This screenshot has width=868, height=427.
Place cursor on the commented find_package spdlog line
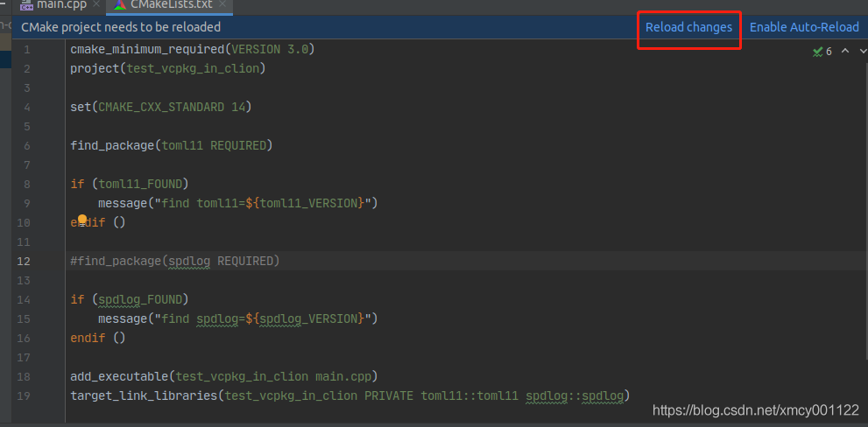175,261
